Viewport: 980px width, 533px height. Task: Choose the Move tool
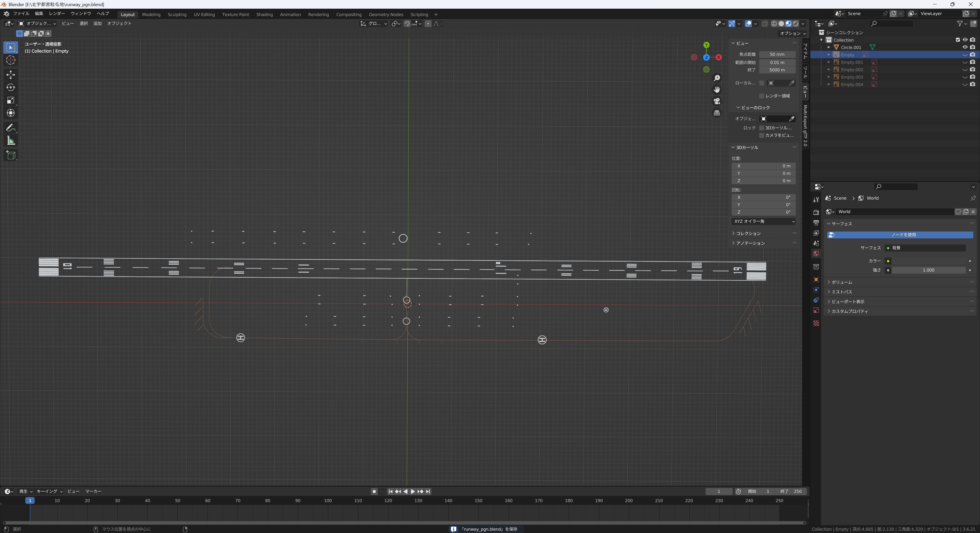pos(11,75)
